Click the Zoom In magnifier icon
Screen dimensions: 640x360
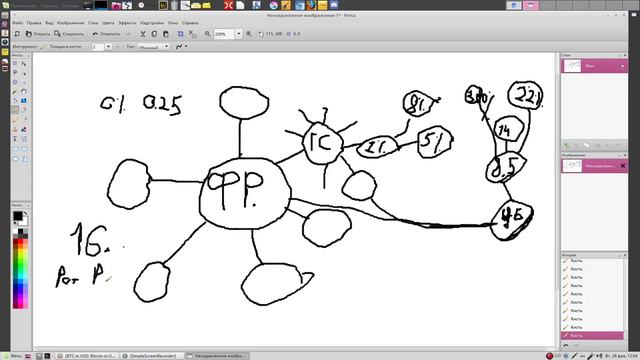(x=249, y=34)
